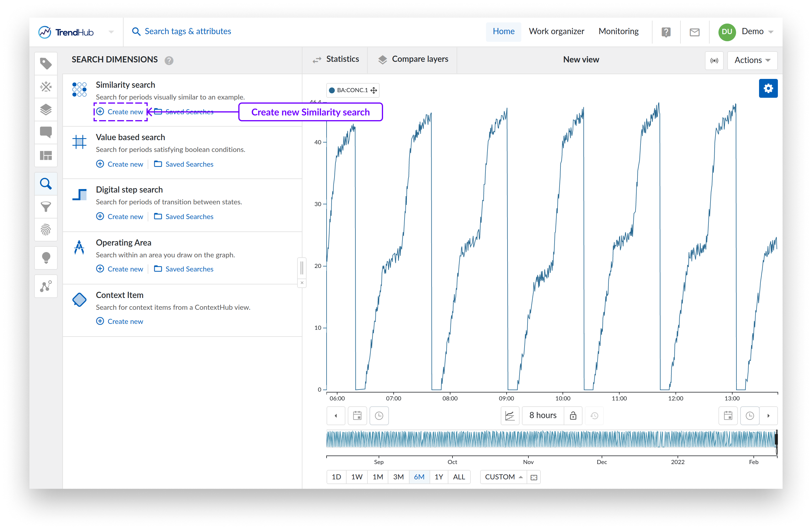Click the Search tags & attributes field
The height and width of the screenshot is (530, 812).
point(188,32)
